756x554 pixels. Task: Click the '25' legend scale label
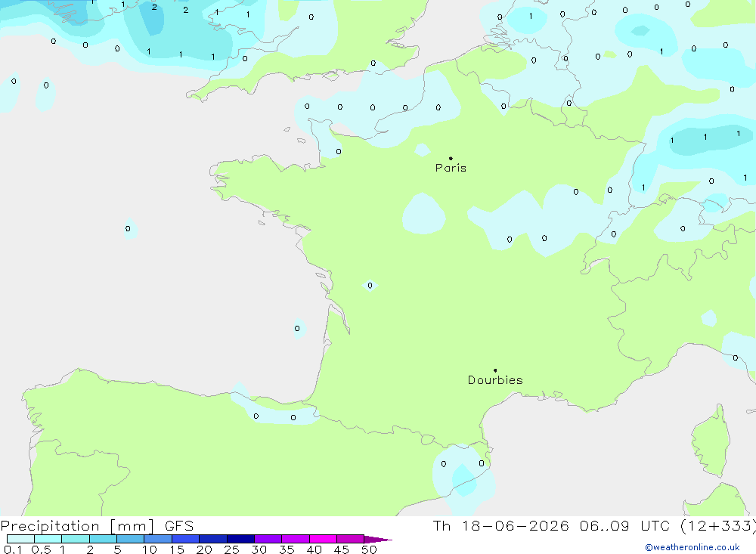[231, 549]
